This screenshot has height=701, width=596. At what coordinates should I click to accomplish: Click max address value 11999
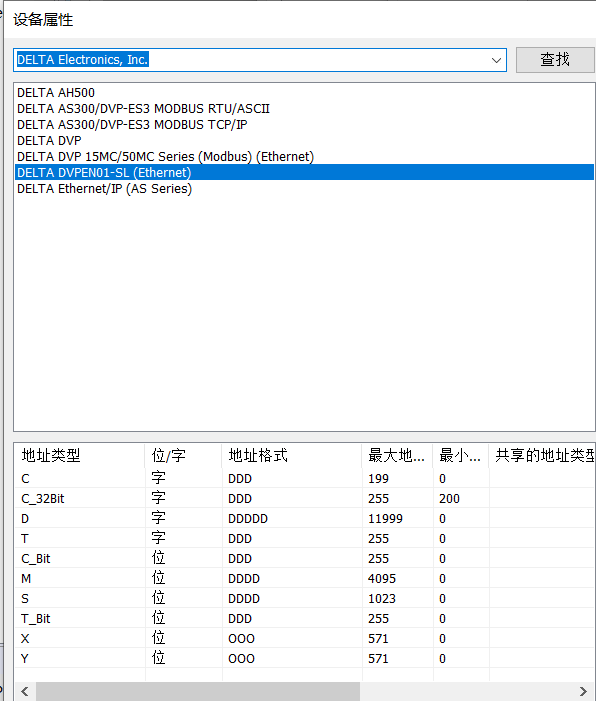385,519
